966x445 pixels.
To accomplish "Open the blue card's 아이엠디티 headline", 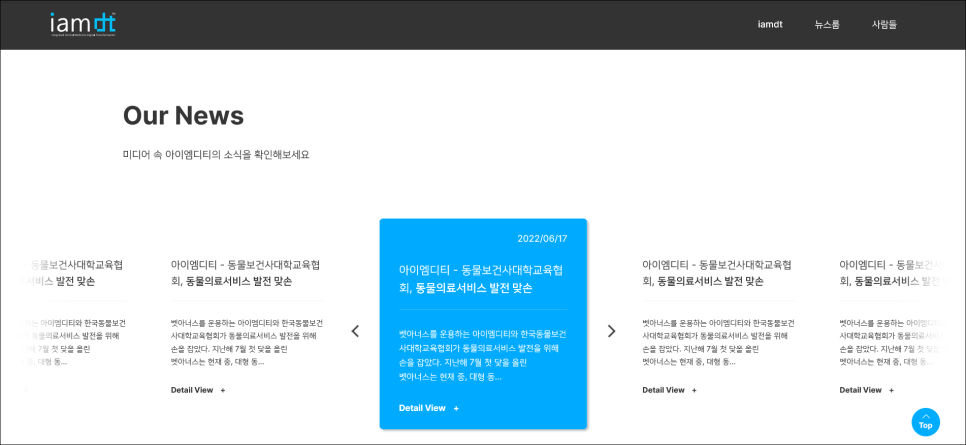I will 481,279.
